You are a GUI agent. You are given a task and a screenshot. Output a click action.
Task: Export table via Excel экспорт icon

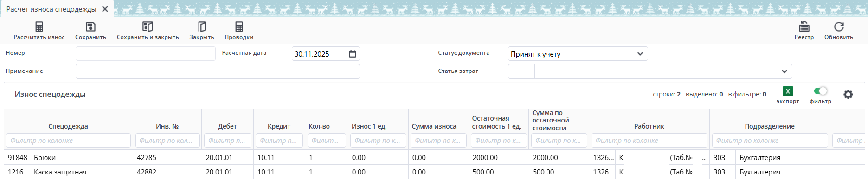click(788, 91)
